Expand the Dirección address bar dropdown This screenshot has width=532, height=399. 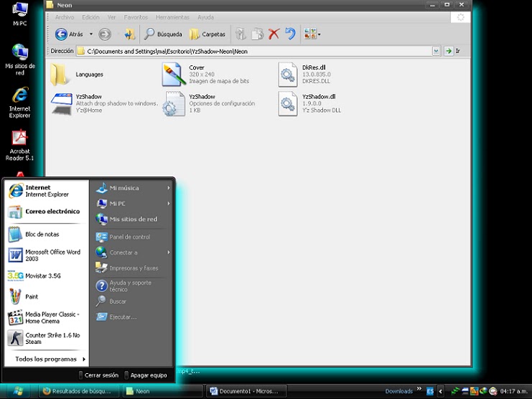tap(436, 52)
